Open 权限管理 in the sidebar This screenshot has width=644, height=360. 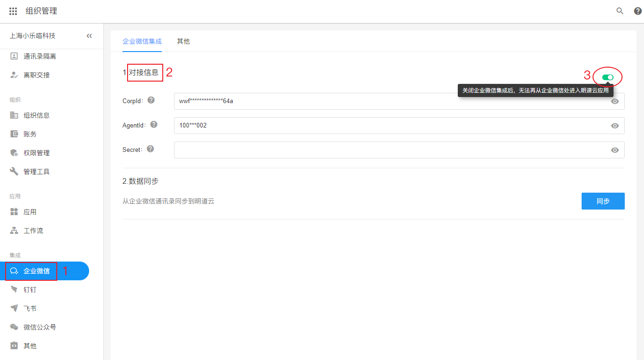coord(36,153)
